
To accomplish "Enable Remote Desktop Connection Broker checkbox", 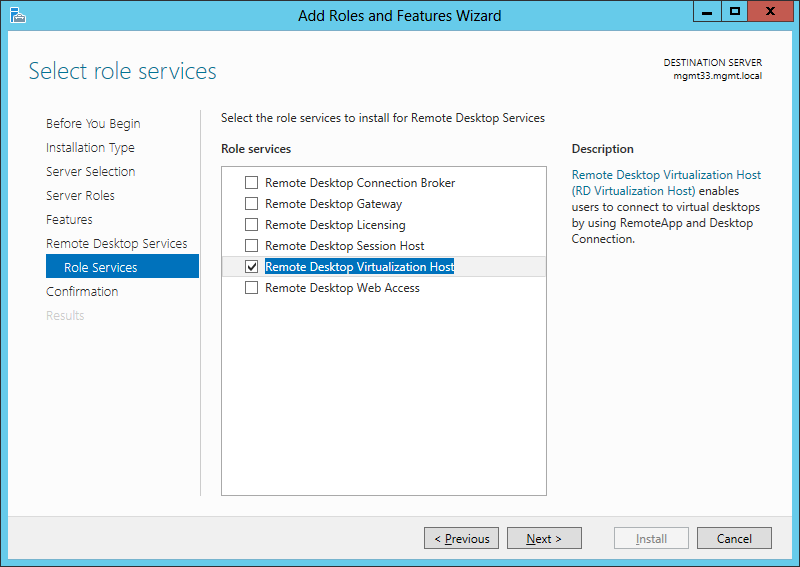I will point(252,183).
